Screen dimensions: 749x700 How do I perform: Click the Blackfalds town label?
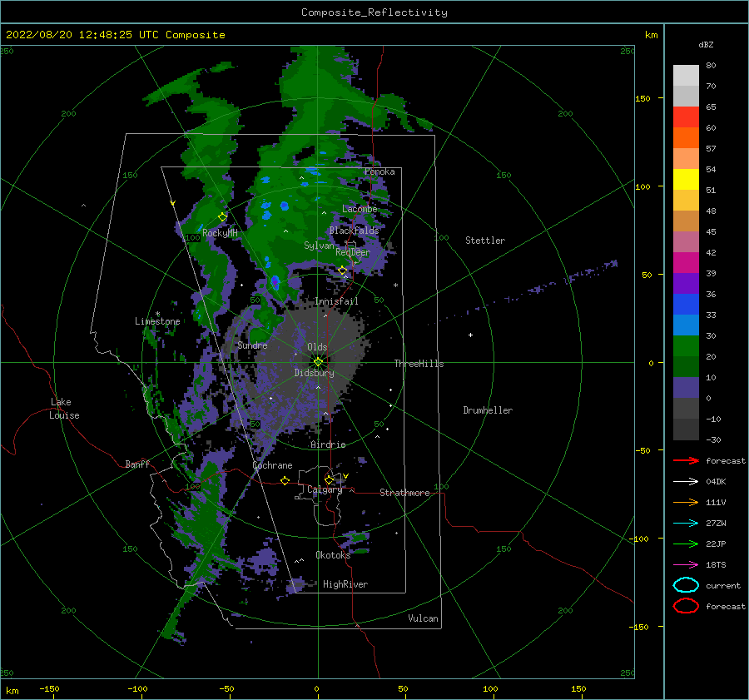pyautogui.click(x=354, y=231)
